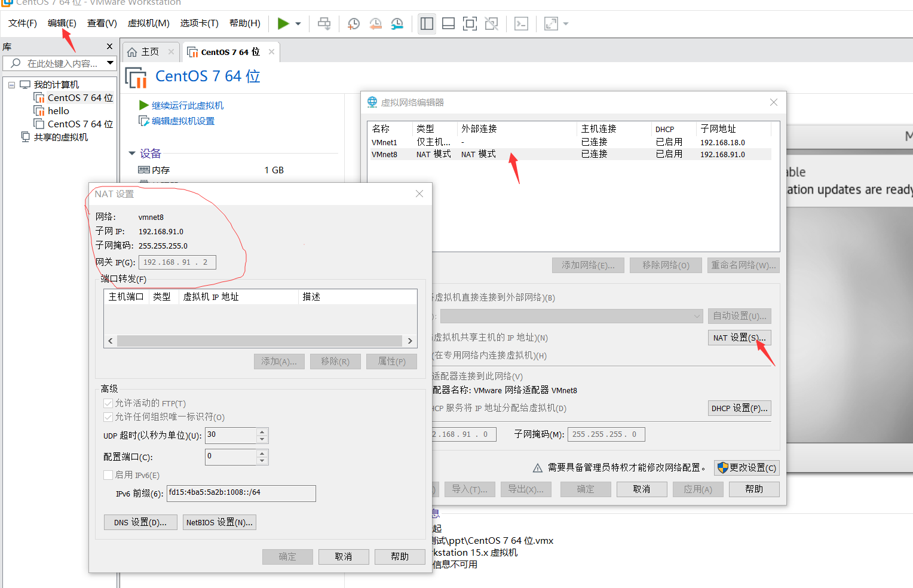This screenshot has width=913, height=588.
Task: Click the 主机端口 column header
Action: point(126,297)
